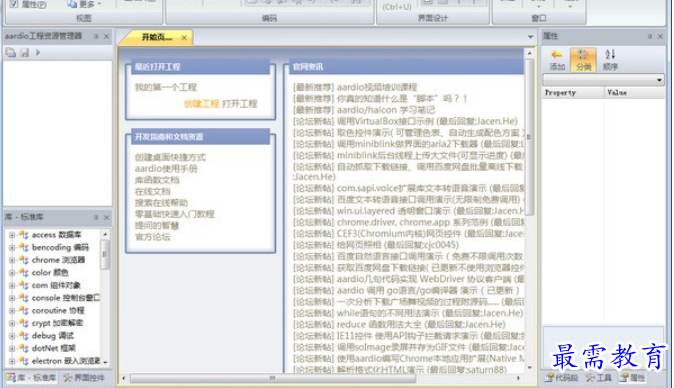Click the electron 嵌入浏览器 library icon
Viewport: 674px width, 388px height.
23,361
